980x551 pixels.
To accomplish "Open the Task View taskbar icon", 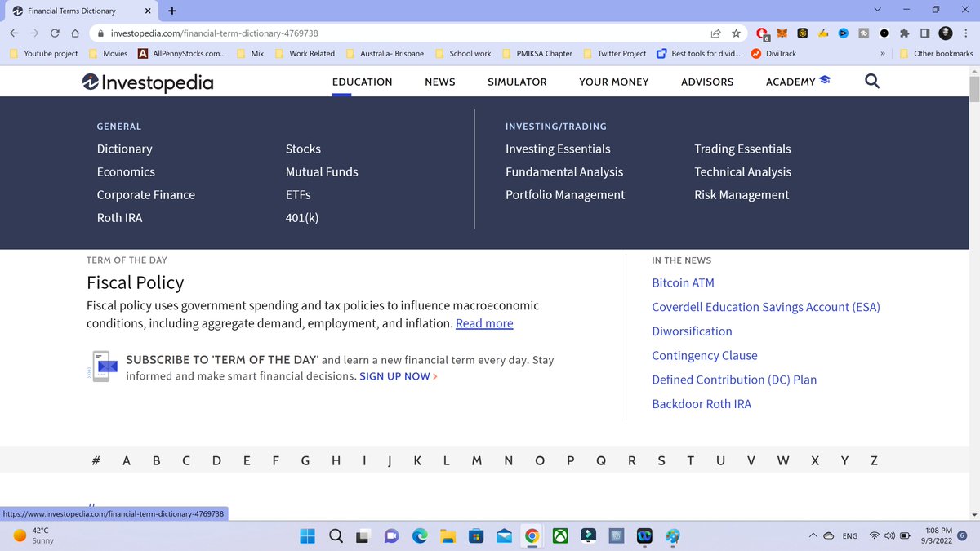I will (x=363, y=535).
